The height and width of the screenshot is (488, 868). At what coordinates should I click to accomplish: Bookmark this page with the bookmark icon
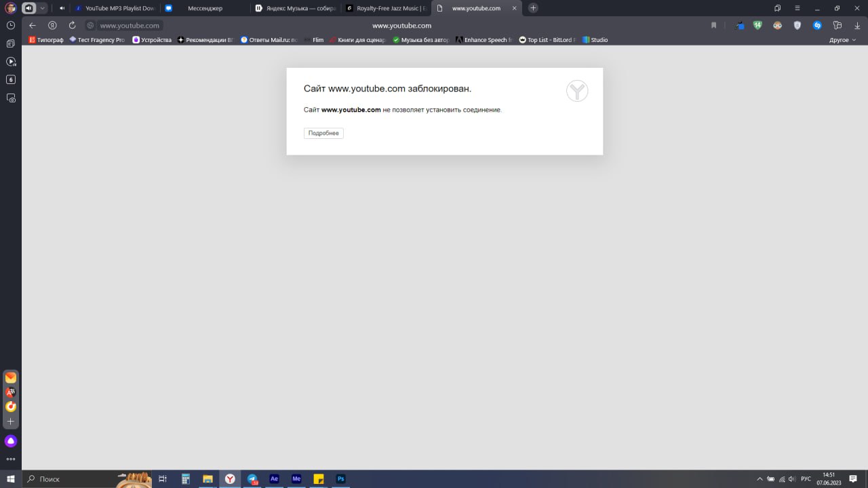point(713,25)
